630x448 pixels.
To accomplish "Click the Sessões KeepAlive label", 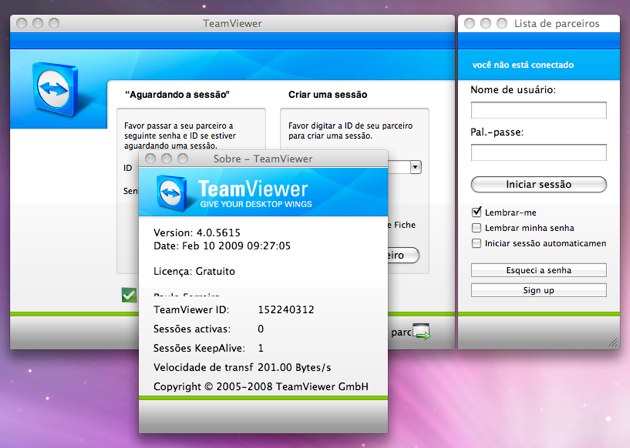I will tap(199, 348).
